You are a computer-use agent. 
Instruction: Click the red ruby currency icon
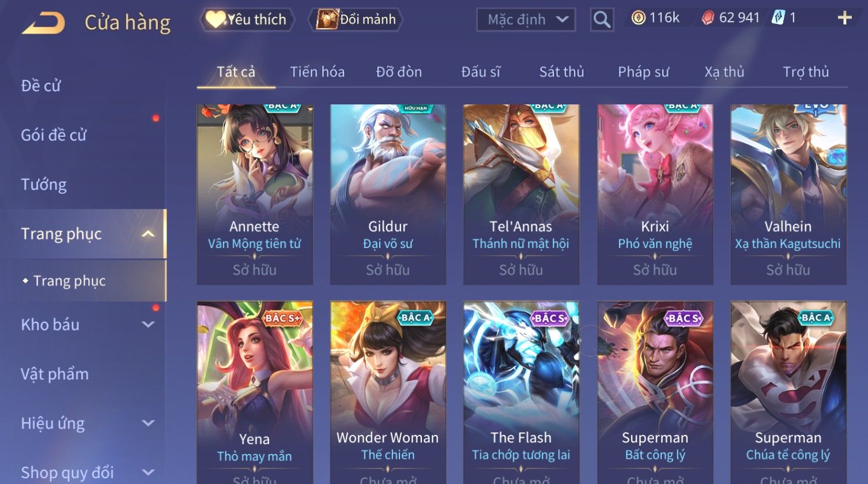pyautogui.click(x=708, y=18)
